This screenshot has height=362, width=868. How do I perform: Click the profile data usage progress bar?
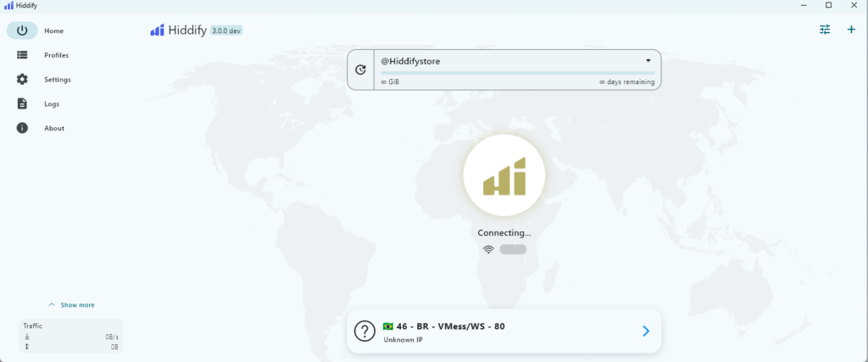(x=516, y=73)
